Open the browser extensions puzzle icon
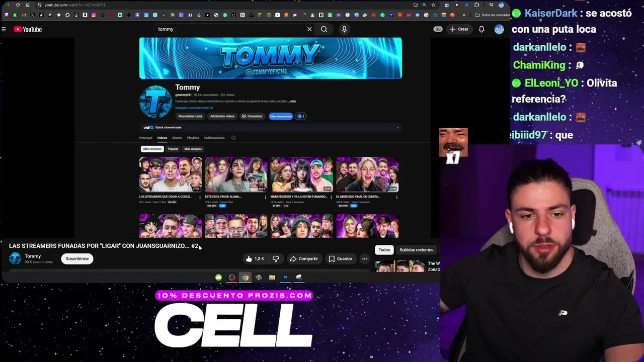This screenshot has height=362, width=644. pos(476,5)
